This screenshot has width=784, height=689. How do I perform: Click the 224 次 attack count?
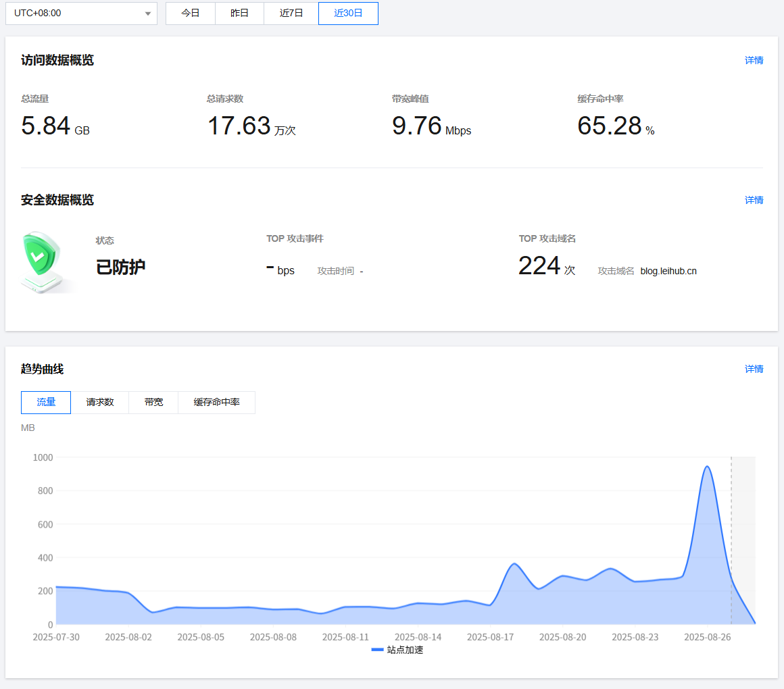[547, 266]
